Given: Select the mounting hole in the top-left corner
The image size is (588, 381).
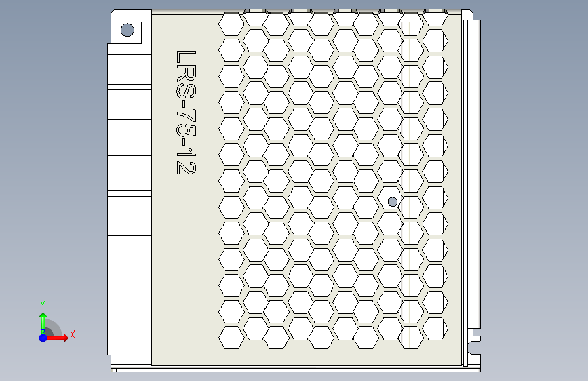Looking at the screenshot, I should (128, 30).
